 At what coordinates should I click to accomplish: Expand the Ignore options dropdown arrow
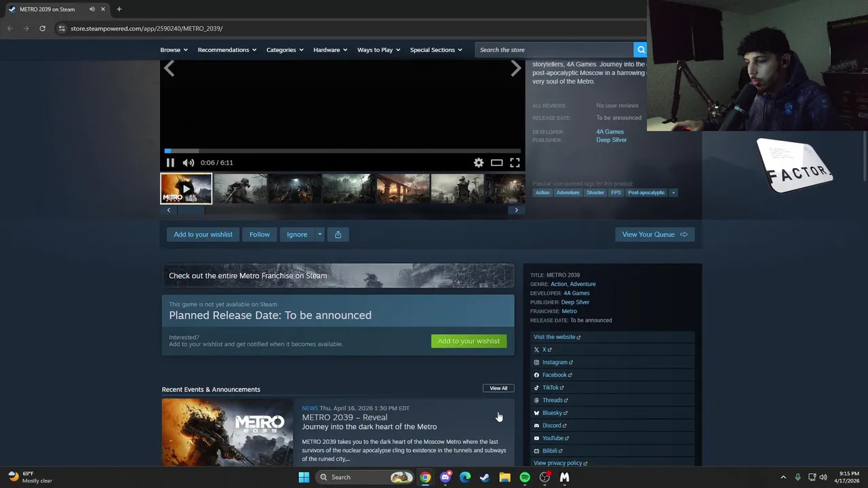click(x=320, y=235)
